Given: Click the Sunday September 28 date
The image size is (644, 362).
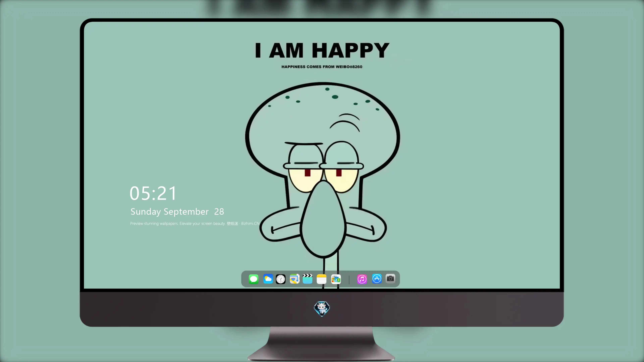Looking at the screenshot, I should tap(177, 212).
